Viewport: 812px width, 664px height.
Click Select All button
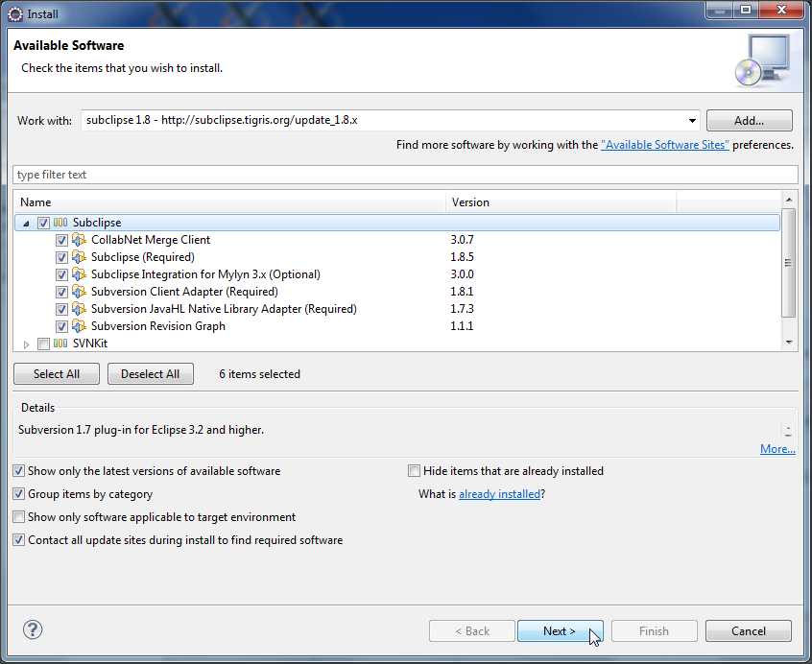(57, 373)
